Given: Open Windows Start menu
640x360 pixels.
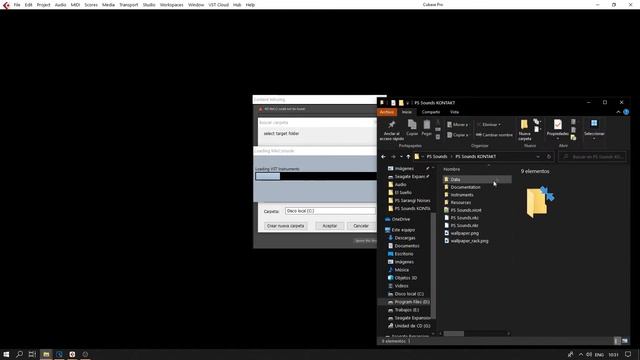Looking at the screenshot, I should [x=6, y=354].
